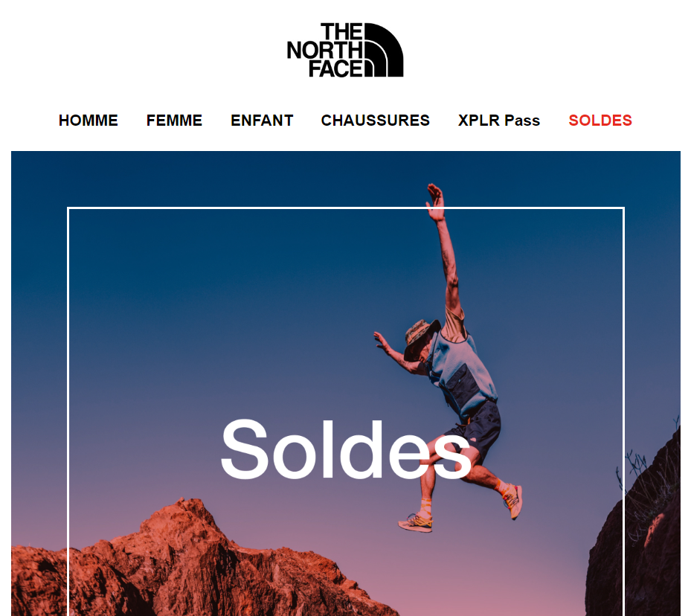The height and width of the screenshot is (616, 691).
Task: Click the jumper's raised hand above the frame
Action: [435, 202]
